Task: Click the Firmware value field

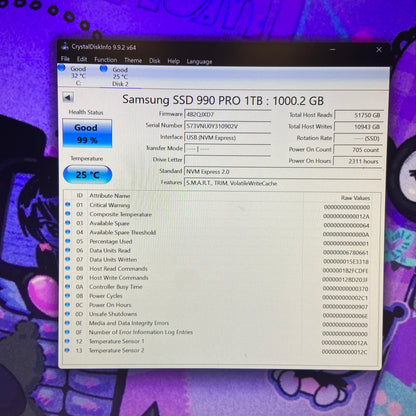Action: (228, 114)
